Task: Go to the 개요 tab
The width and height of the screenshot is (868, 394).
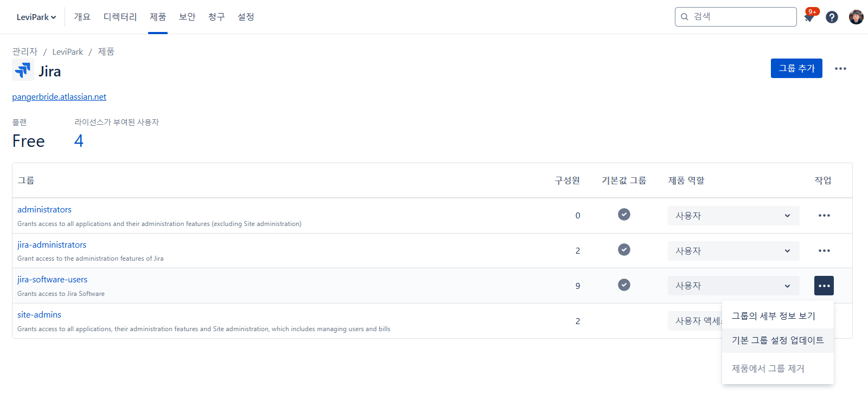Action: (x=82, y=17)
